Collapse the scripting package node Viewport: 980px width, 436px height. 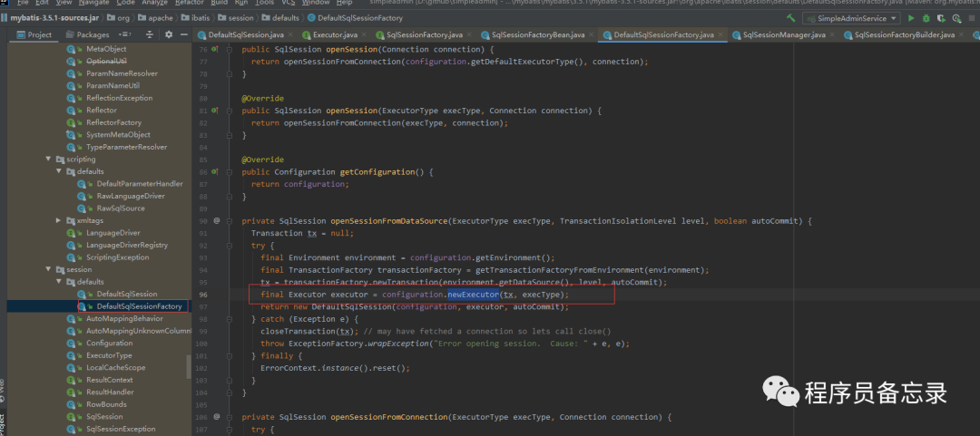(x=49, y=160)
